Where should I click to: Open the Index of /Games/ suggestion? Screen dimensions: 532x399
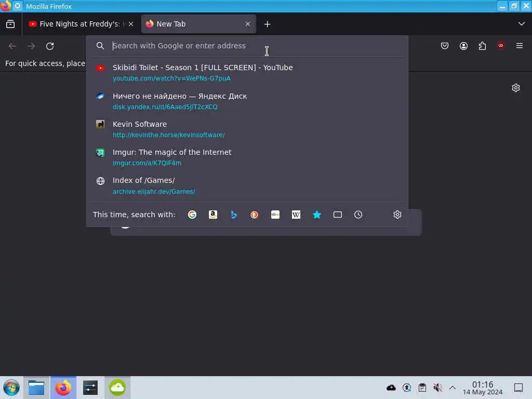click(x=247, y=185)
